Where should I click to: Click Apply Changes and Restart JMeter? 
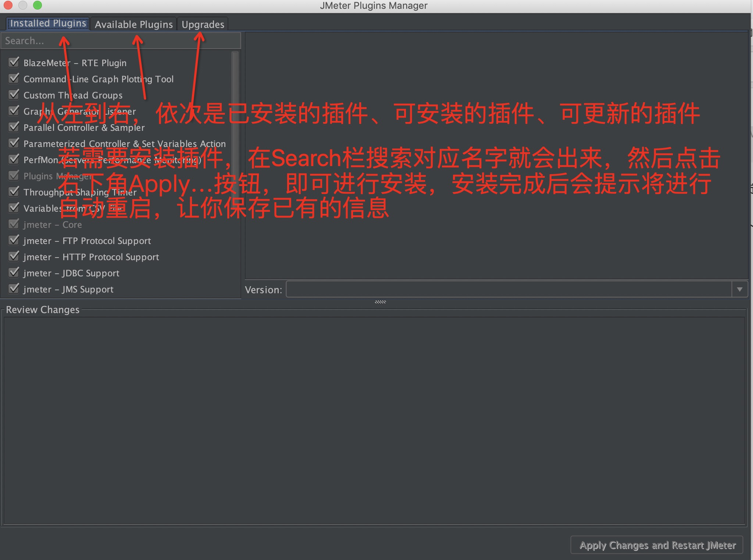click(x=657, y=545)
